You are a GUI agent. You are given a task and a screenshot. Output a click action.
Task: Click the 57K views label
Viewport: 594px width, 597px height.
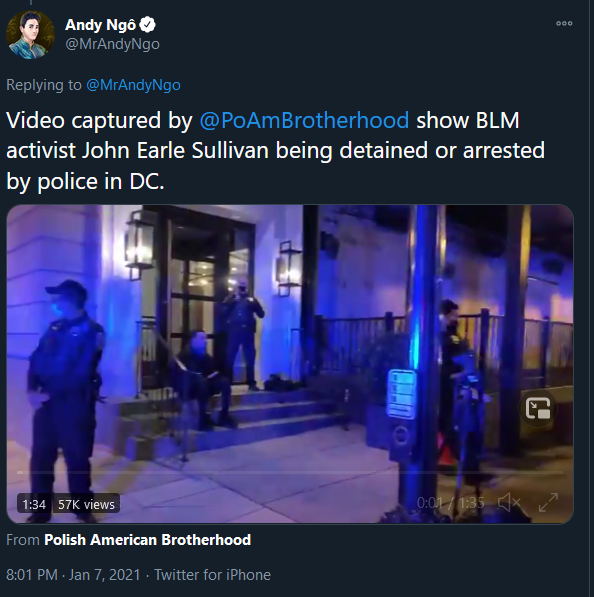coord(86,504)
